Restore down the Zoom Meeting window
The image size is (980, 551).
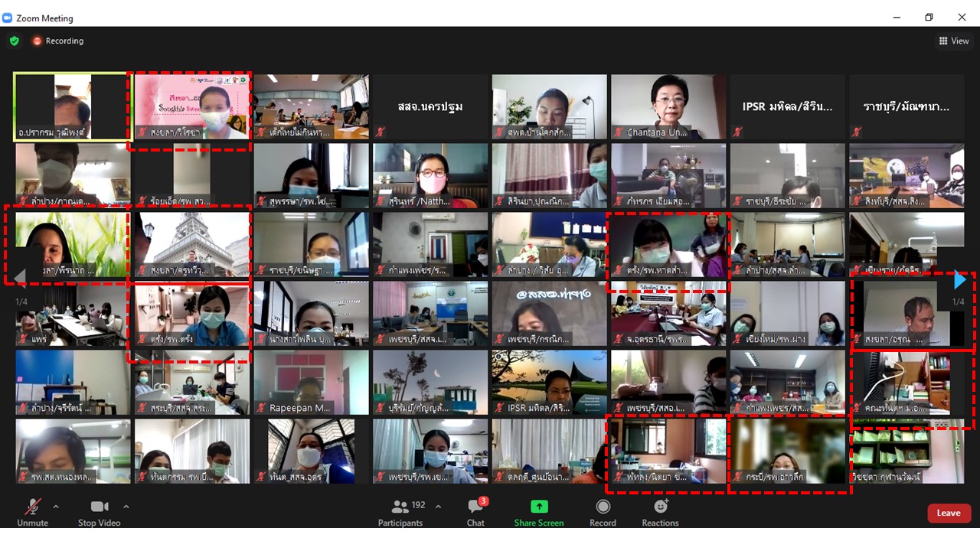pyautogui.click(x=929, y=18)
